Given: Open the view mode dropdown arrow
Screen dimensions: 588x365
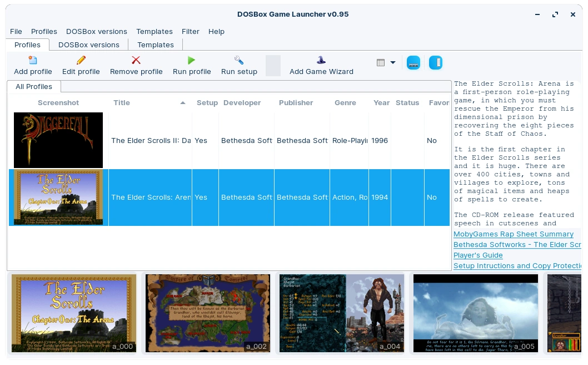Looking at the screenshot, I should tap(393, 63).
